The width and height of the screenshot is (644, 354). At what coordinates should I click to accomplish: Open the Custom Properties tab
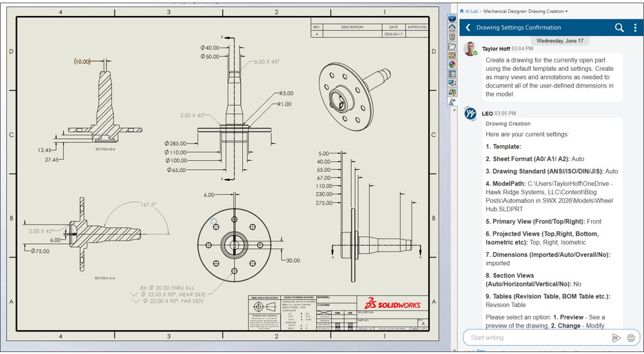click(452, 74)
